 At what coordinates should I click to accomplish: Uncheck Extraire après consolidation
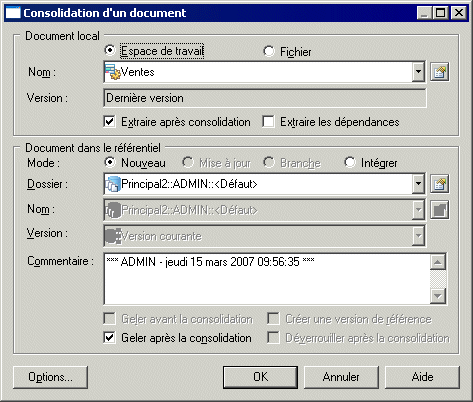point(110,122)
